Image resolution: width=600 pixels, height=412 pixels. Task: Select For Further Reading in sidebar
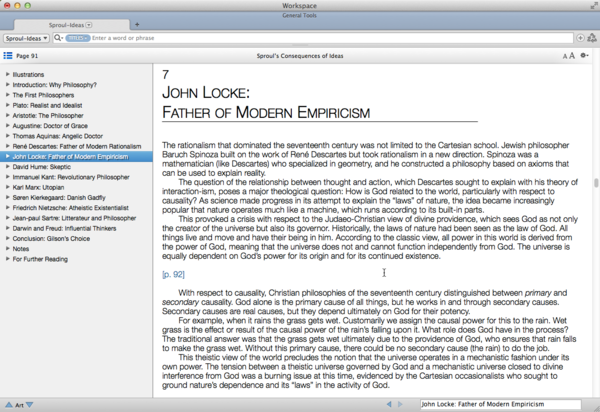coord(41,258)
